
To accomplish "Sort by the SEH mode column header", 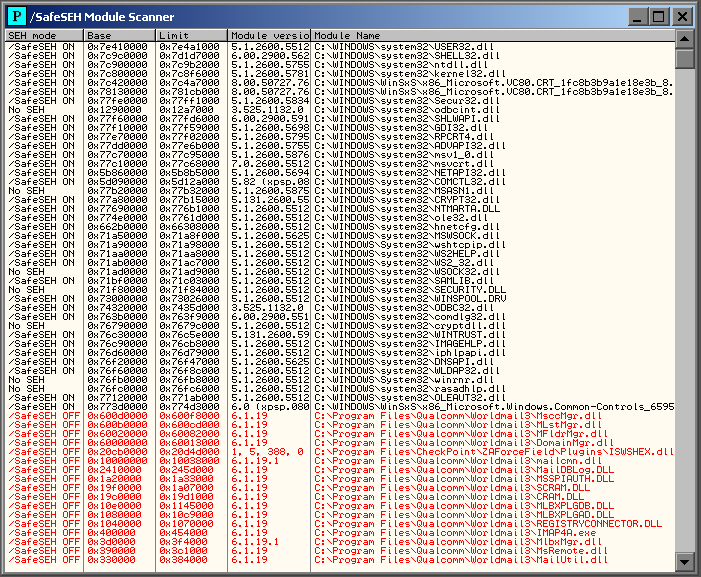I will point(44,35).
